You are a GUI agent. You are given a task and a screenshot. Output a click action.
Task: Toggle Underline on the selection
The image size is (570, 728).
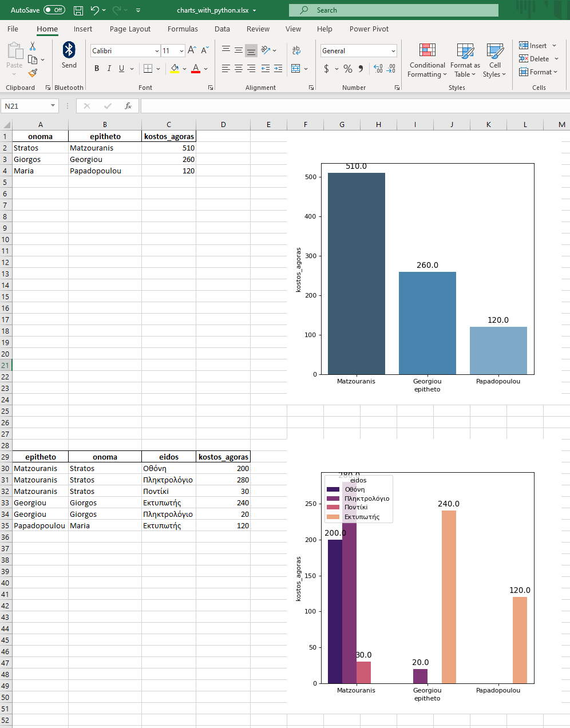(121, 68)
